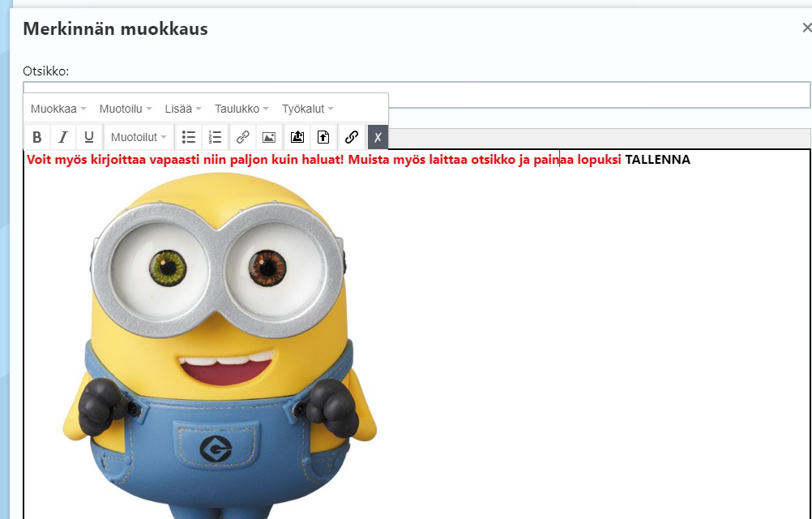Open the Muotoilu menu
The height and width of the screenshot is (519, 812).
pyautogui.click(x=126, y=109)
